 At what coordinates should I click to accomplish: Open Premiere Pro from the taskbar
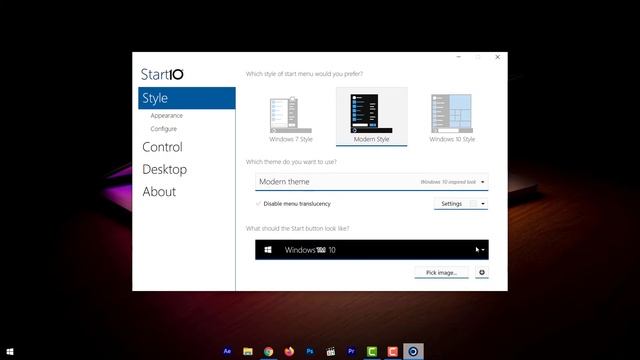[x=351, y=351]
